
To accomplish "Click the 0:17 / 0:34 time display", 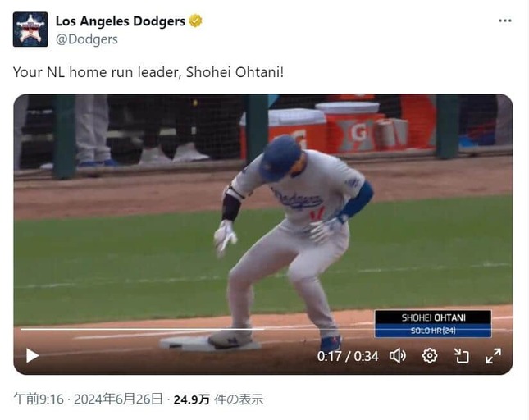I will click(x=348, y=356).
